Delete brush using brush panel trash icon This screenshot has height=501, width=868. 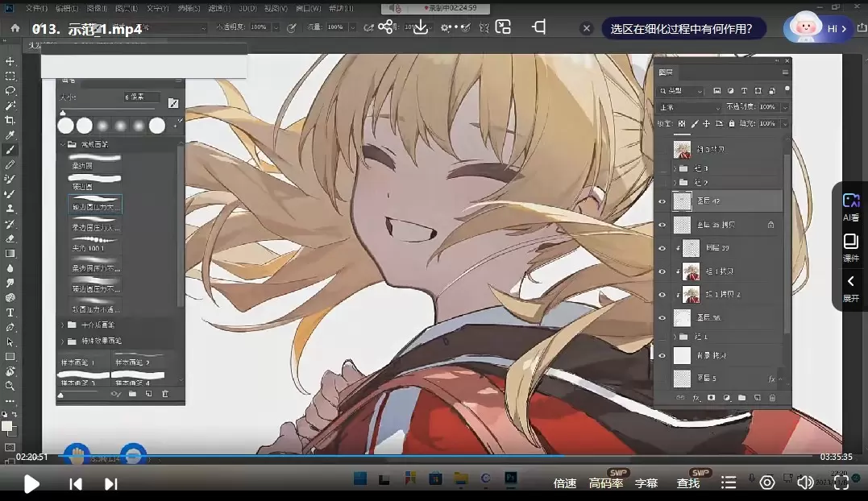[165, 394]
